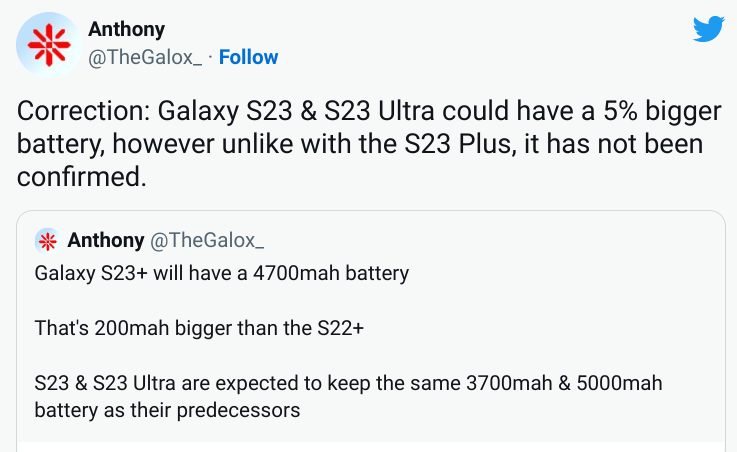Open the Twitter bird logo
737x452 pixels.
tap(708, 29)
